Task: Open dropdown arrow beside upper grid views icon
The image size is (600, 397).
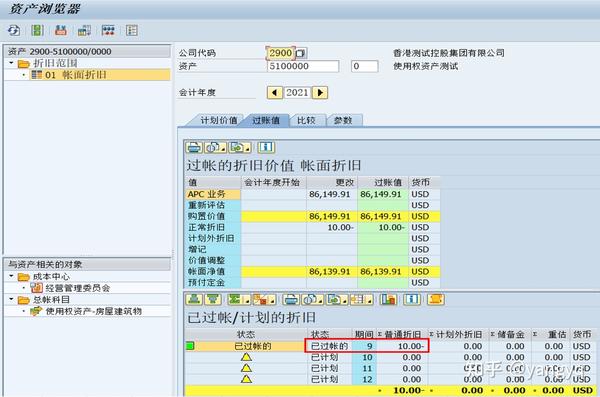Action: 223,149
